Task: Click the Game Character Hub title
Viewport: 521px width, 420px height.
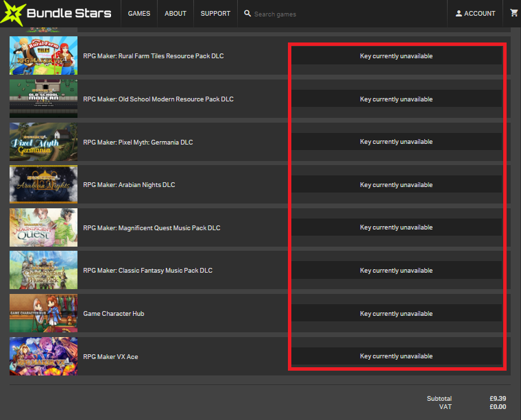Action: pos(113,314)
